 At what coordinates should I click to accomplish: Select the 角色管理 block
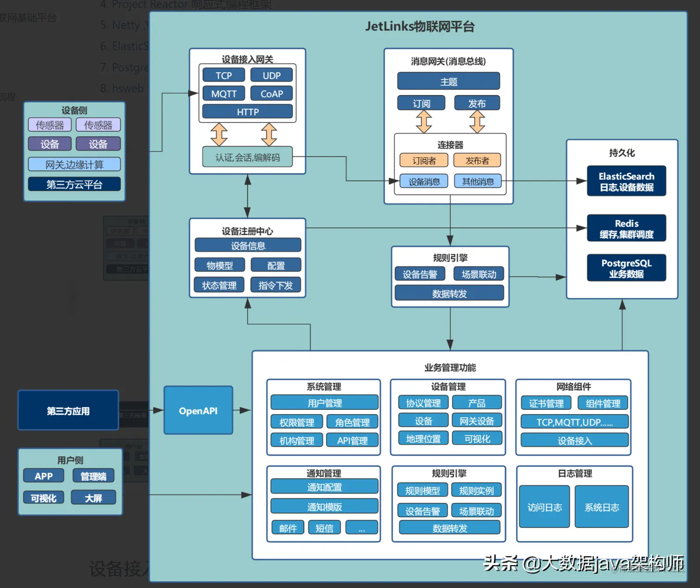click(x=352, y=422)
